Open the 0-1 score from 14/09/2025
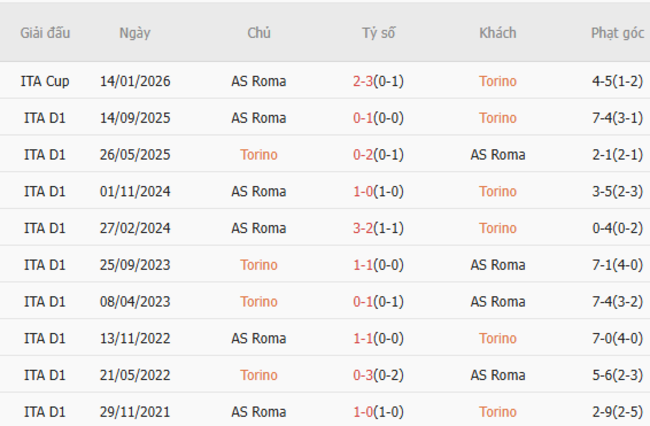Viewport: 650px width, 426px height. 363,118
